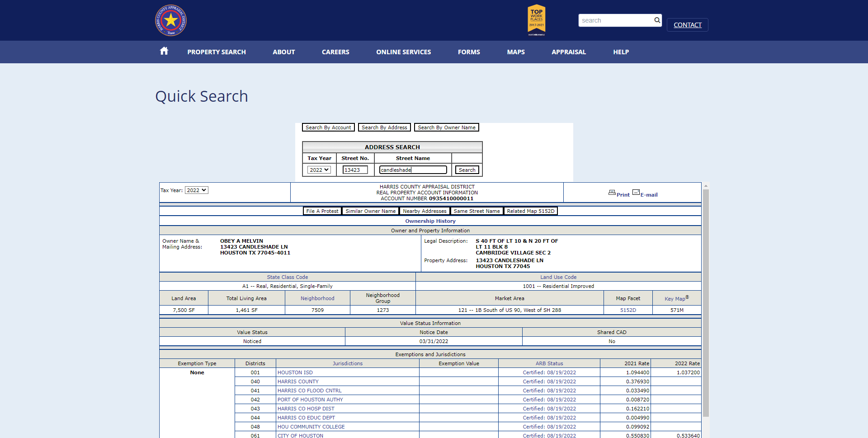Image resolution: width=868 pixels, height=438 pixels.
Task: Click the 1,461 SF living area cell
Action: [246, 310]
